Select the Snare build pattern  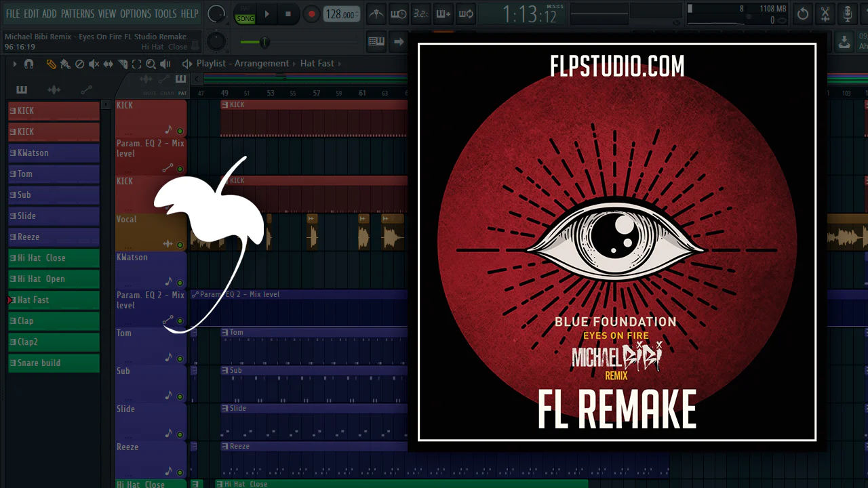(x=54, y=363)
